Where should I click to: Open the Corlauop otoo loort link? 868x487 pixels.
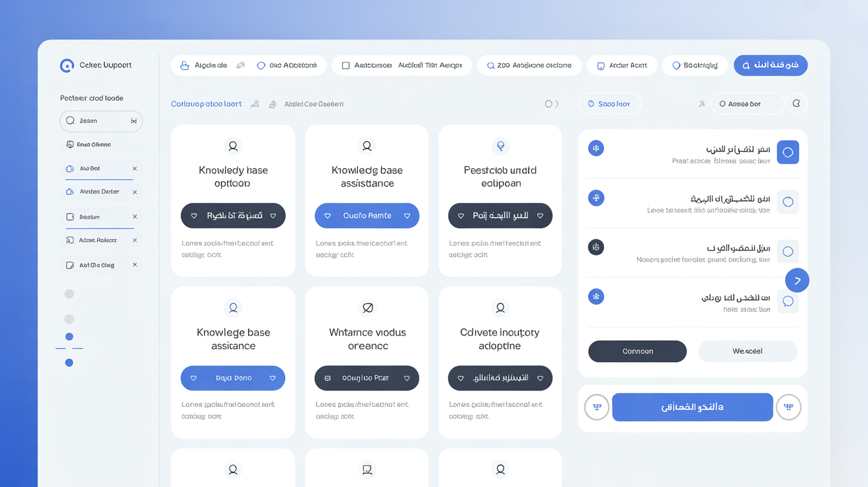(206, 104)
